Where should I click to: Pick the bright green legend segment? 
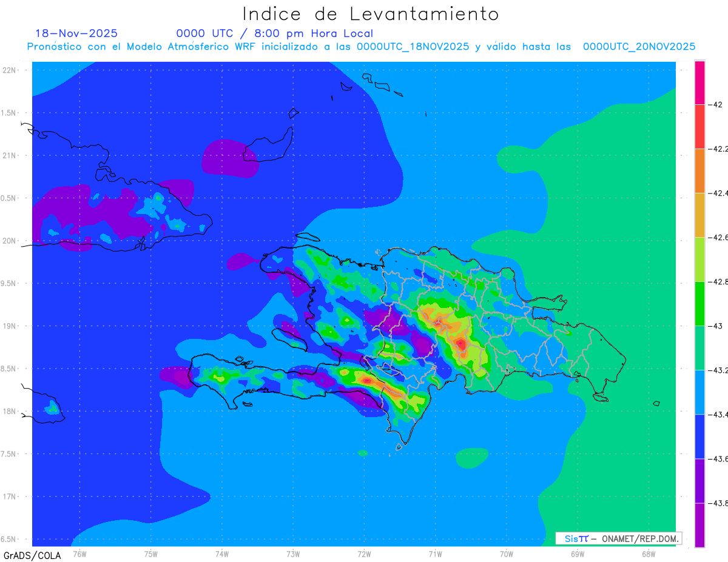pos(699,304)
